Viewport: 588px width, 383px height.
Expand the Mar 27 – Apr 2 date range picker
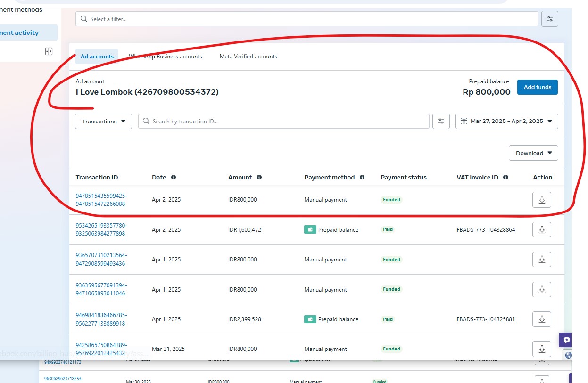coord(506,121)
